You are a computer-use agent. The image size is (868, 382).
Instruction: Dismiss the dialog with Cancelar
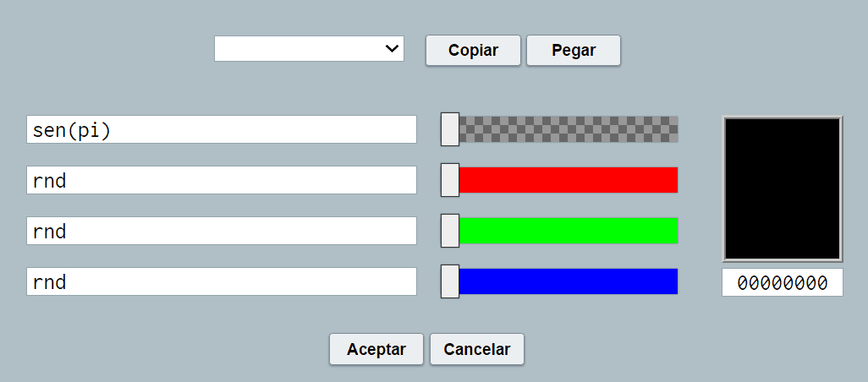click(x=477, y=349)
